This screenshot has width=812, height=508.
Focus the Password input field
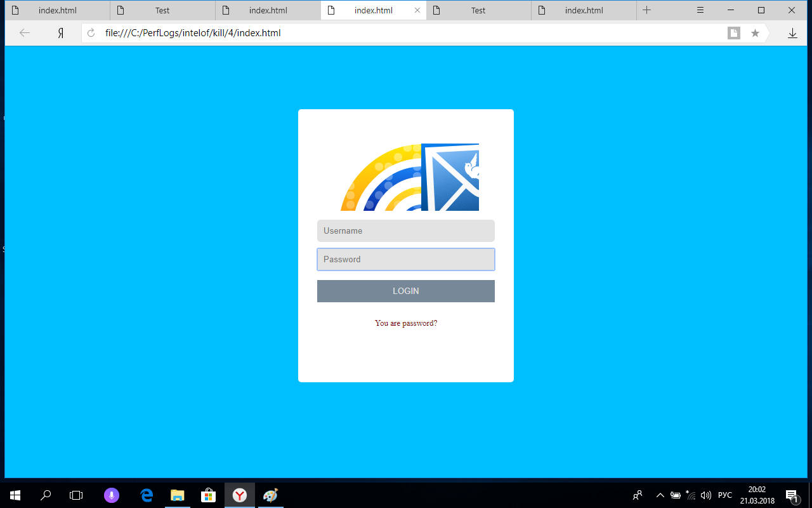[406, 259]
